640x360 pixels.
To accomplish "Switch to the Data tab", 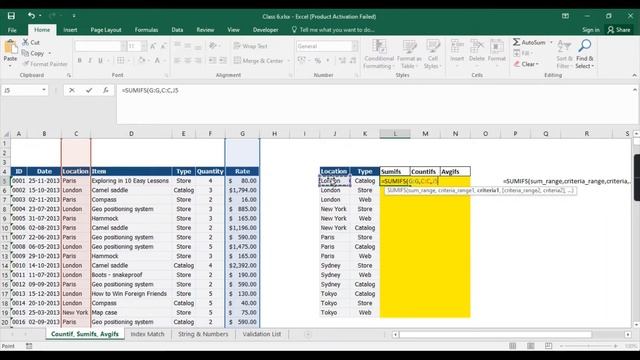I will click(177, 30).
